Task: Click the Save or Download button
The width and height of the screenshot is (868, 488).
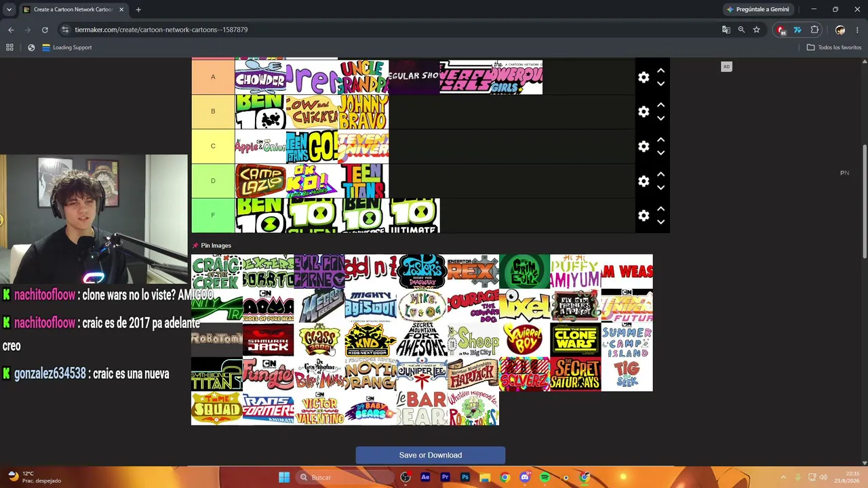Action: [x=431, y=455]
